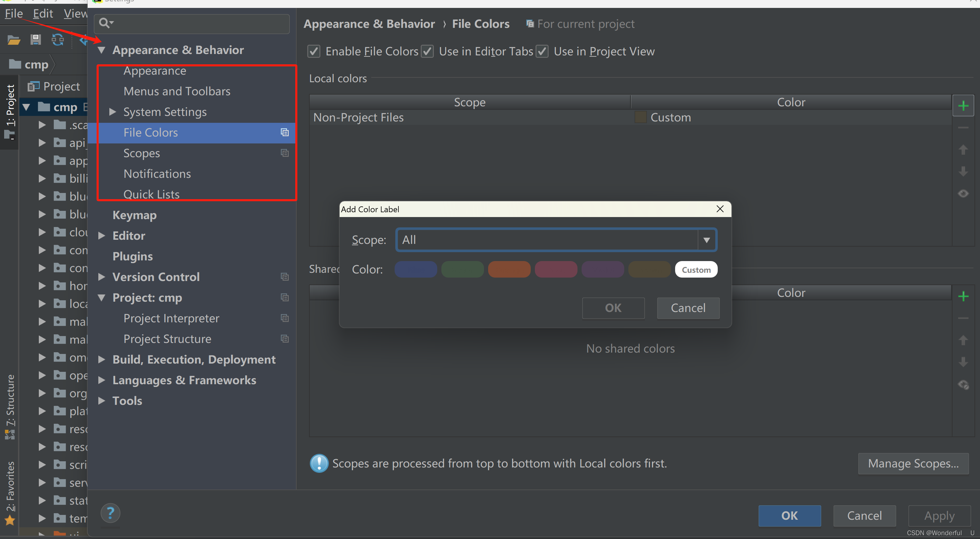980x539 pixels.
Task: Expand the System Settings node
Action: (112, 112)
